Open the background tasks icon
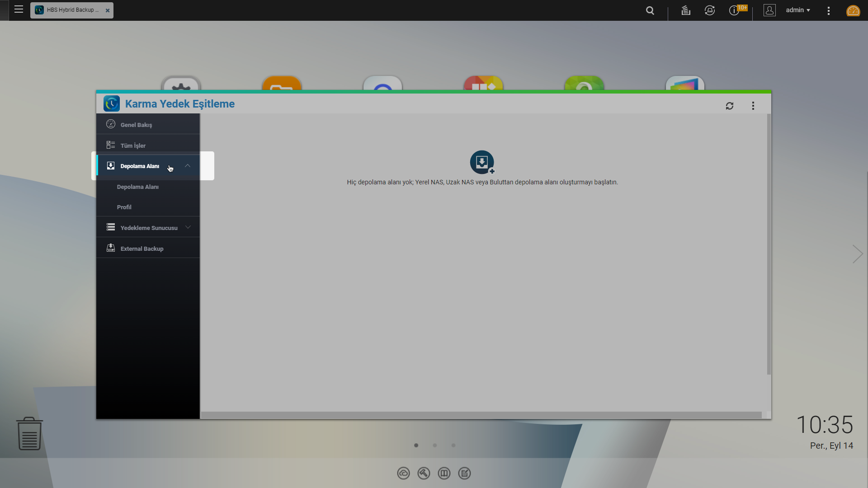The width and height of the screenshot is (868, 488). point(685,10)
